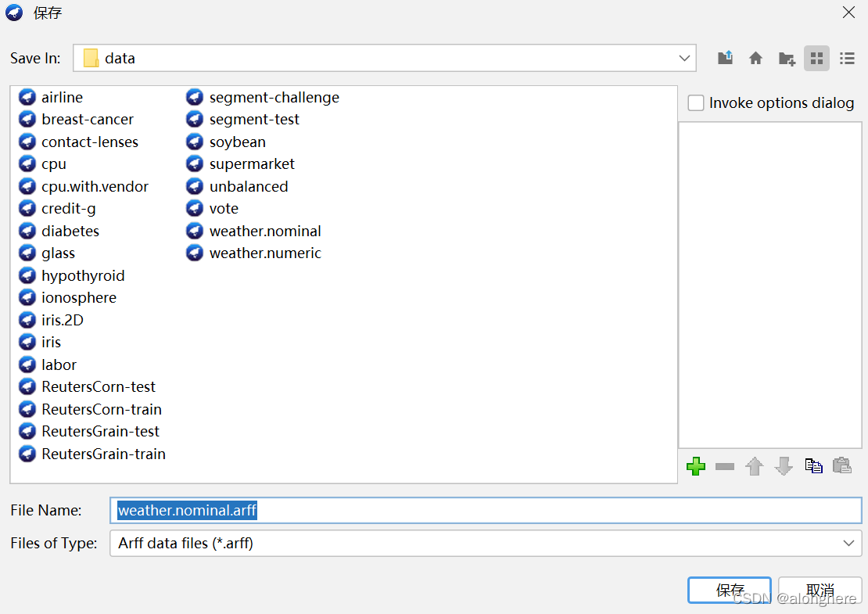This screenshot has height=614, width=868.
Task: Click the File Name text field
Action: 485,511
